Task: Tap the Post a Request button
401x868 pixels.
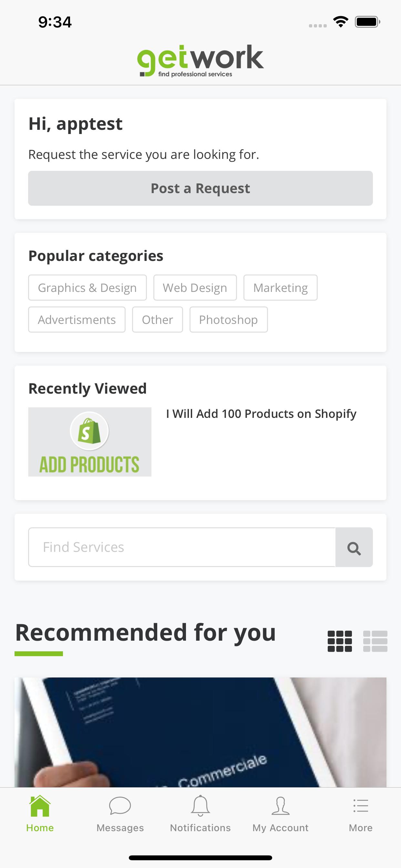Action: 200,188
